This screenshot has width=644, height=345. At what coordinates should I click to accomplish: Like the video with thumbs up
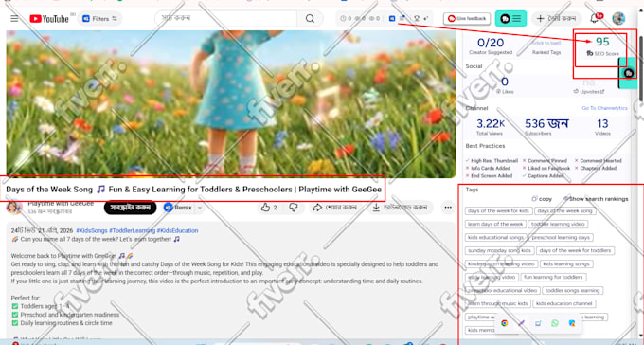pos(269,208)
